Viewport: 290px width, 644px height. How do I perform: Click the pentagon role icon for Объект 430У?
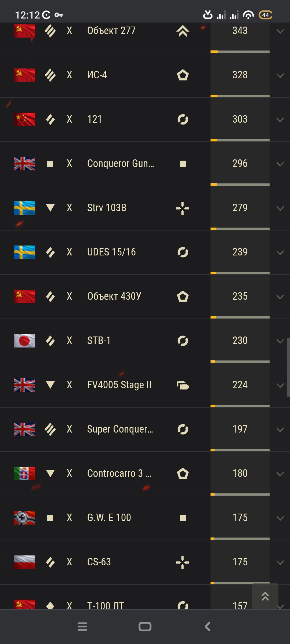coord(183,297)
